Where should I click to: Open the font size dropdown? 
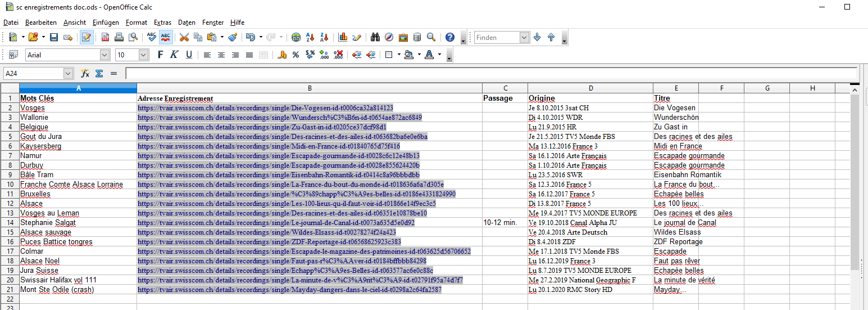coord(143,55)
